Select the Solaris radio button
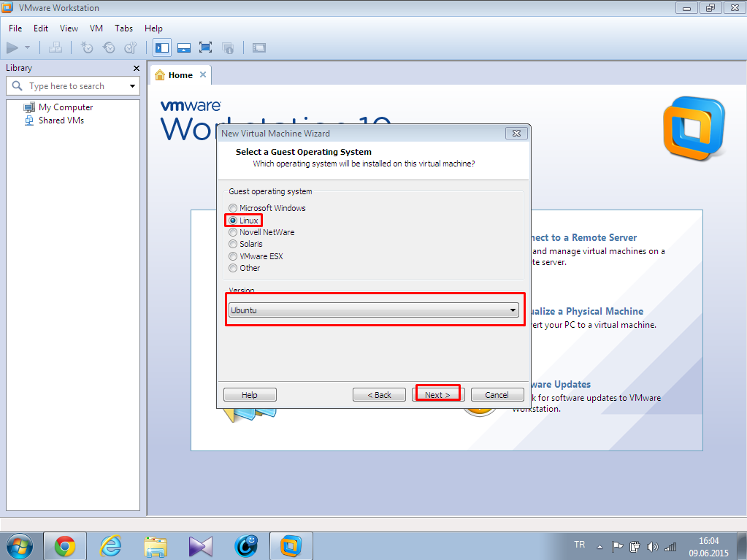Screen dimensions: 747x560 coord(233,244)
